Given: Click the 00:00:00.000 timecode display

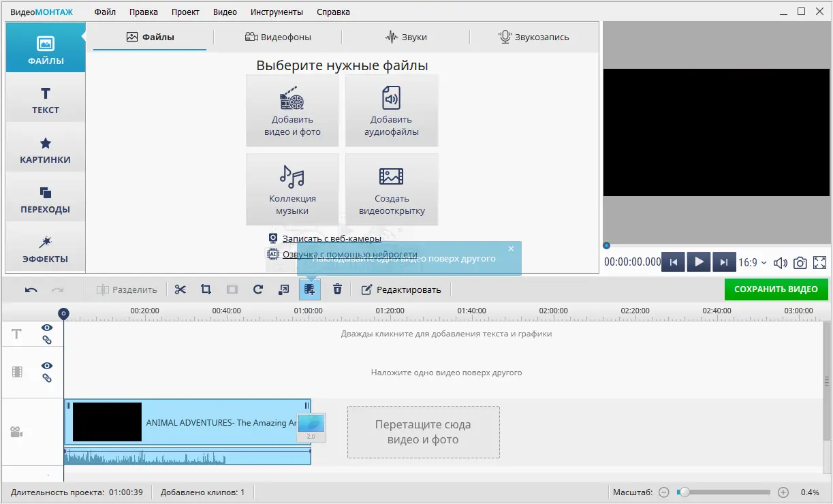Looking at the screenshot, I should [x=632, y=262].
